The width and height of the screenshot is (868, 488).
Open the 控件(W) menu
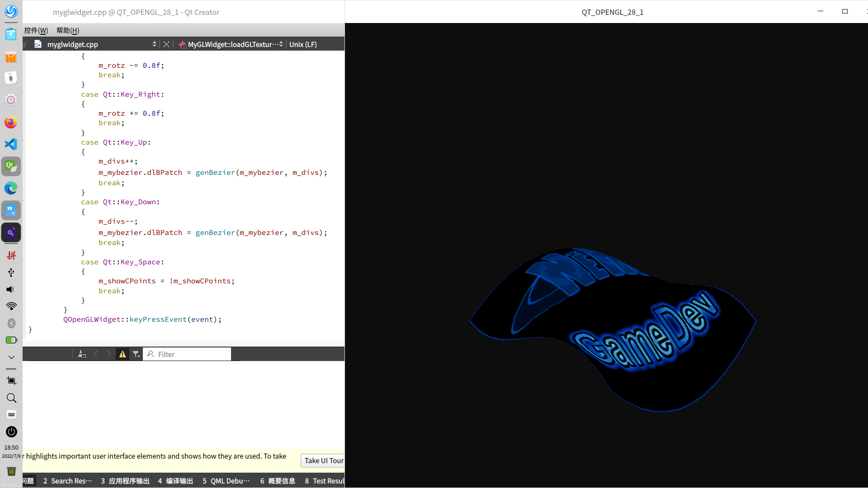(36, 30)
